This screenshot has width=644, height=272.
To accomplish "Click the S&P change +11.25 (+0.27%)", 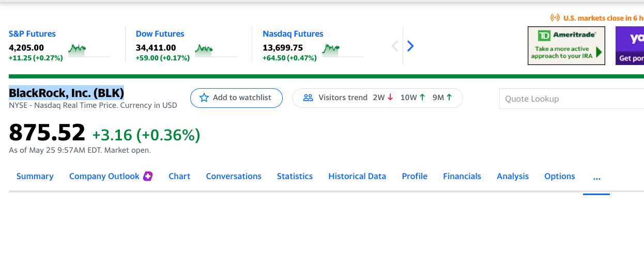I will coord(36,58).
